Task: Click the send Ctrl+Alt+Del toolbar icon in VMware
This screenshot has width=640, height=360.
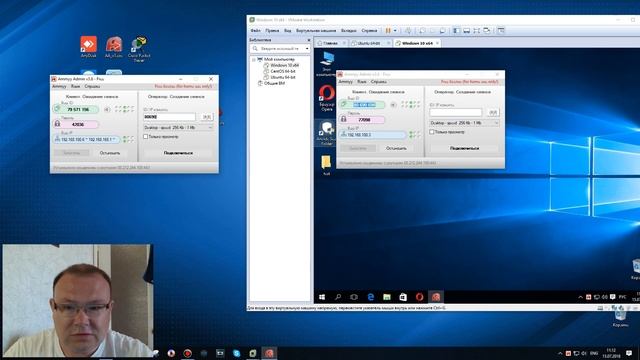Action: click(408, 31)
